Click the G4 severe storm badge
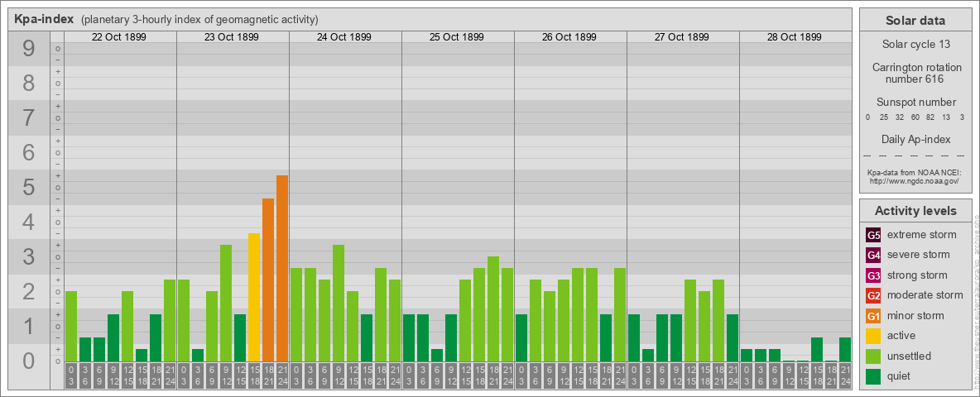The height and width of the screenshot is (397, 980). tap(873, 255)
